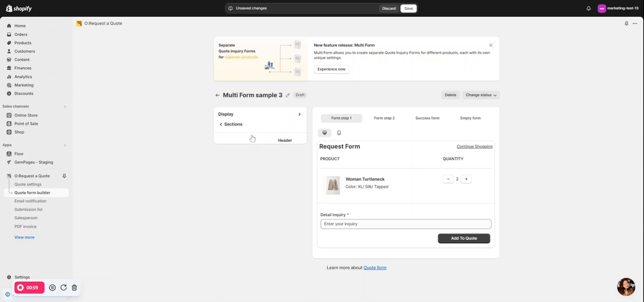This screenshot has width=644, height=302.
Task: Click the Detail inquiry text field
Action: pos(405,224)
